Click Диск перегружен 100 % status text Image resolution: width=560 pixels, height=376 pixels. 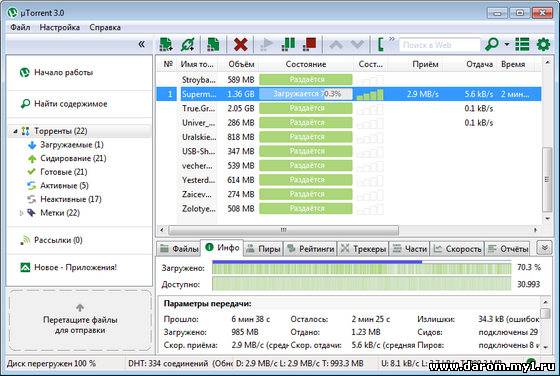[x=51, y=364]
